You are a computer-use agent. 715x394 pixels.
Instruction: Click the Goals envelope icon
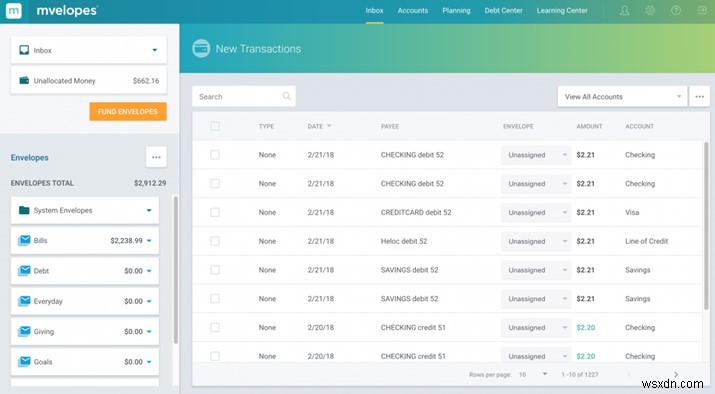(24, 362)
